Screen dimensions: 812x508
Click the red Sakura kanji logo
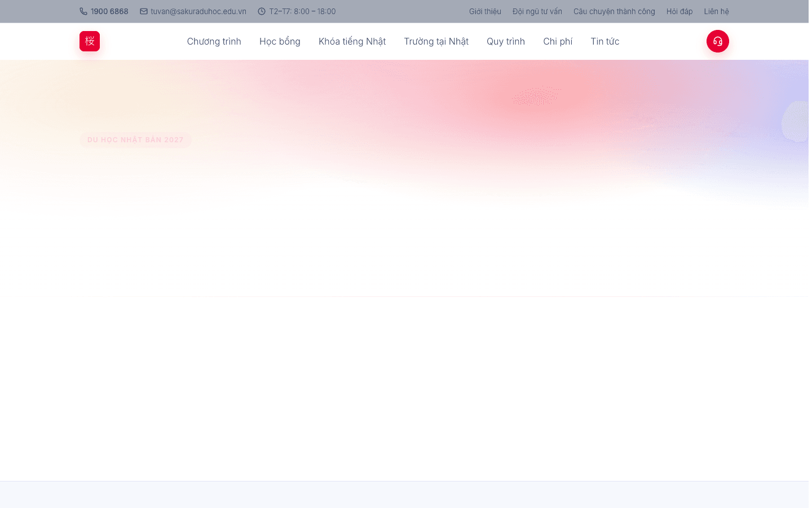[x=90, y=41]
